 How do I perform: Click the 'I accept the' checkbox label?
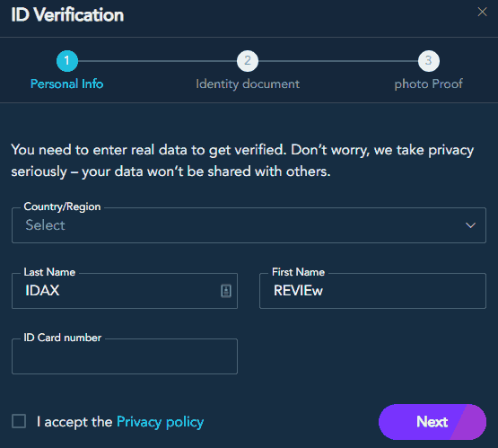(x=74, y=422)
